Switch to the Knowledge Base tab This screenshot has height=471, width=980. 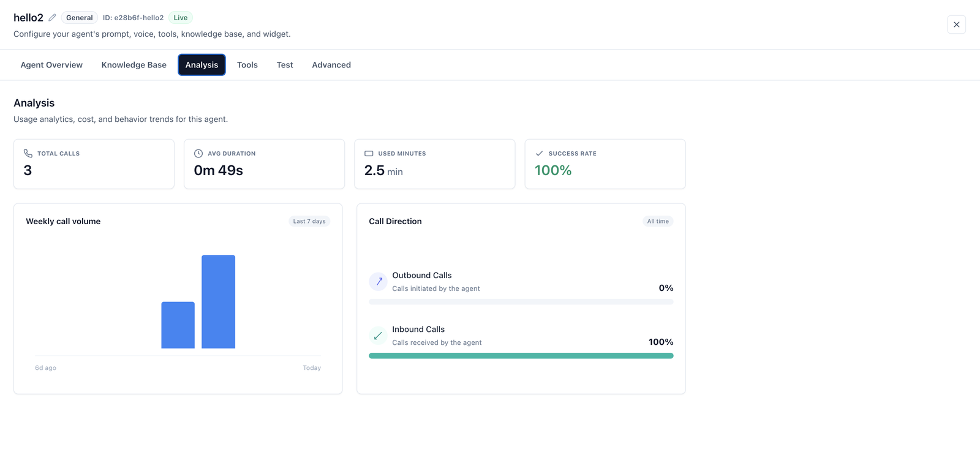(134, 65)
